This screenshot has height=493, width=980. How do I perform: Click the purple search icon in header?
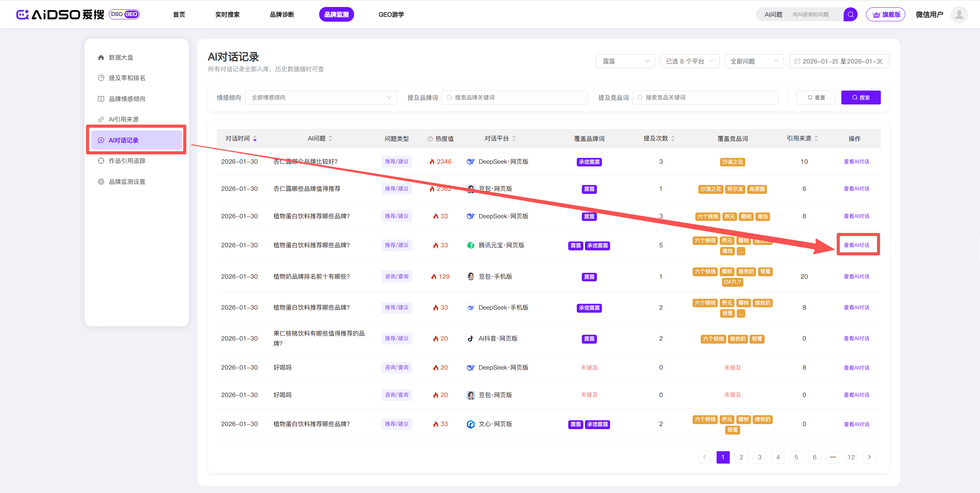[x=850, y=15]
